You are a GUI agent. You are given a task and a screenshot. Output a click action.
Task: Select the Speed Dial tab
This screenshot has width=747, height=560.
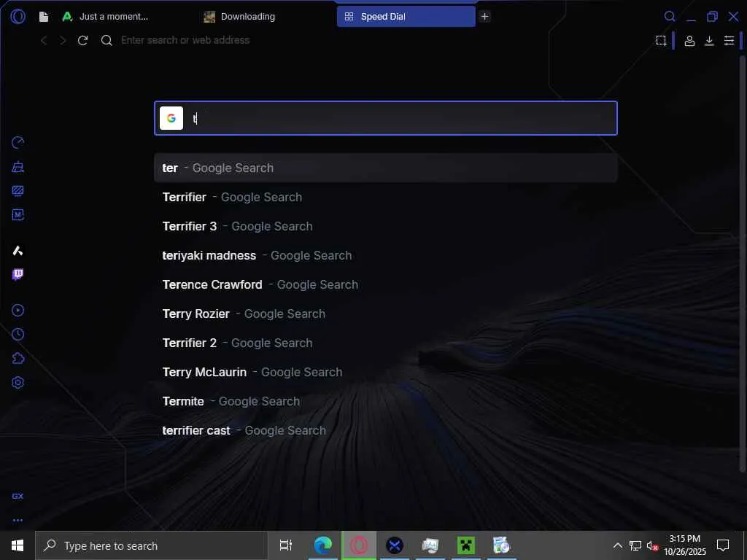406,17
